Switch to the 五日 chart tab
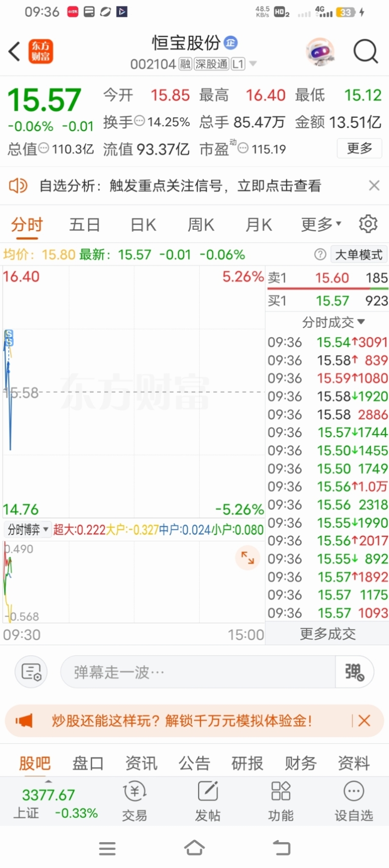 (85, 225)
